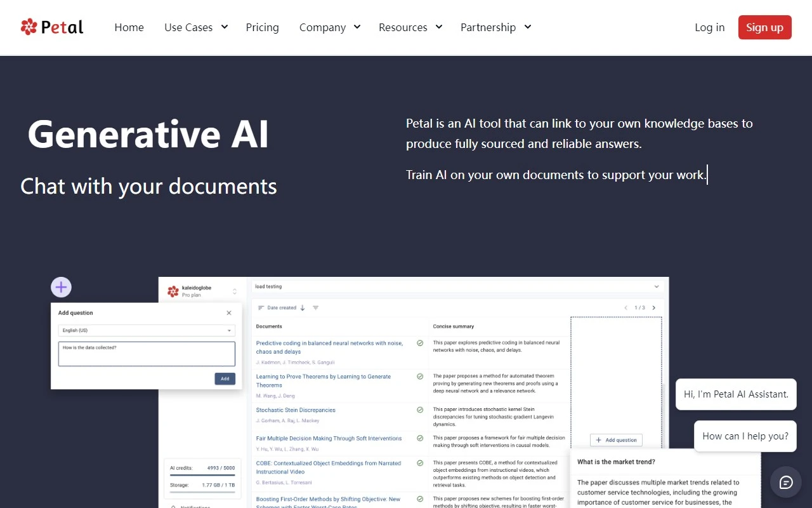The image size is (812, 508).
Task: Expand the Partnership menu
Action: pyautogui.click(x=496, y=27)
